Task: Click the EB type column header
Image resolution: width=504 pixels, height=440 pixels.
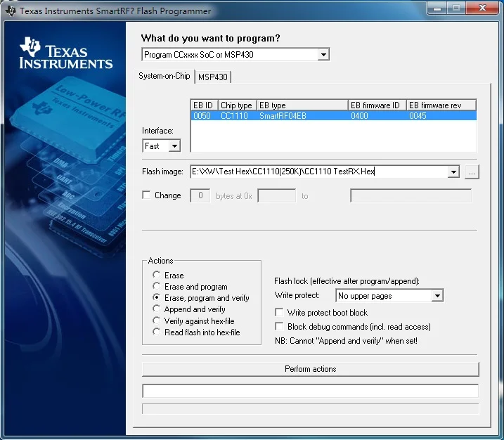Action: pyautogui.click(x=302, y=105)
